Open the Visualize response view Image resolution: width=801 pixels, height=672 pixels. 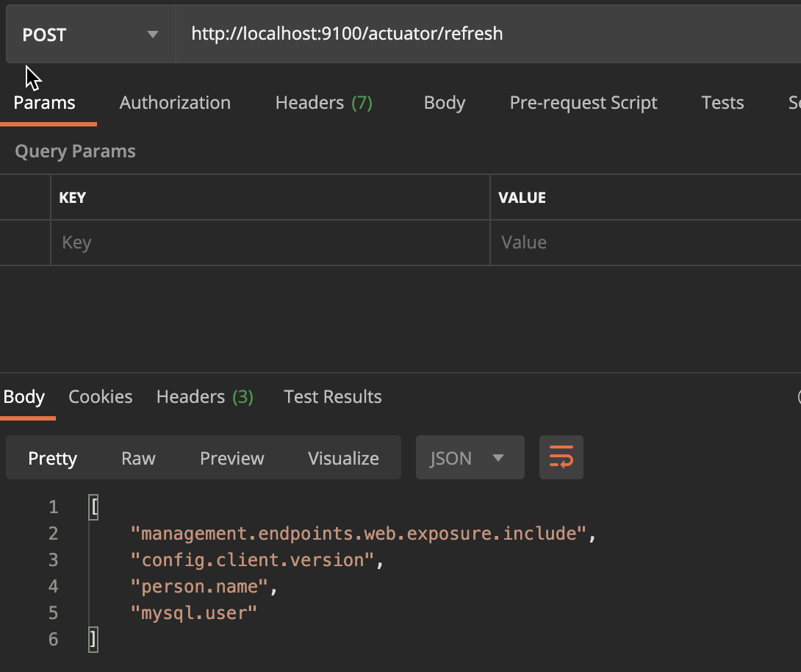343,458
